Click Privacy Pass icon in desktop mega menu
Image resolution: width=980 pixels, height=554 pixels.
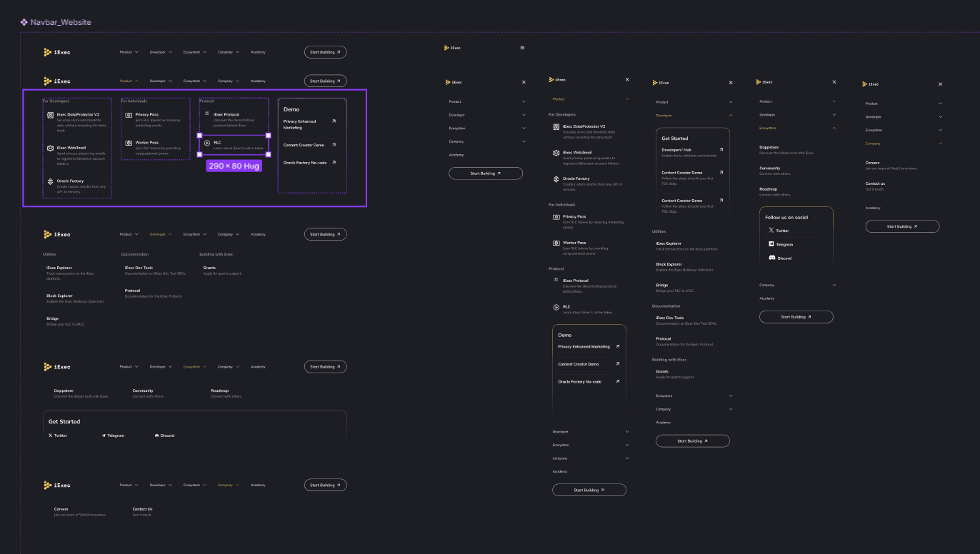(x=129, y=114)
